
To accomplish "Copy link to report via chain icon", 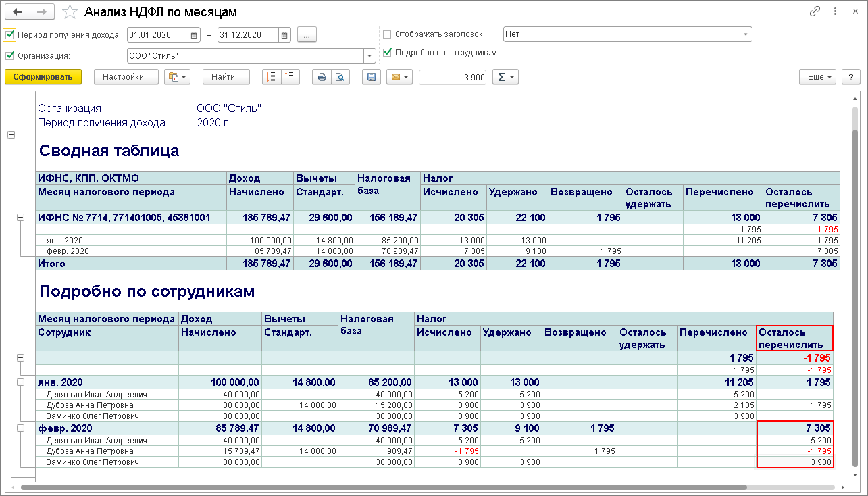I will tap(815, 12).
